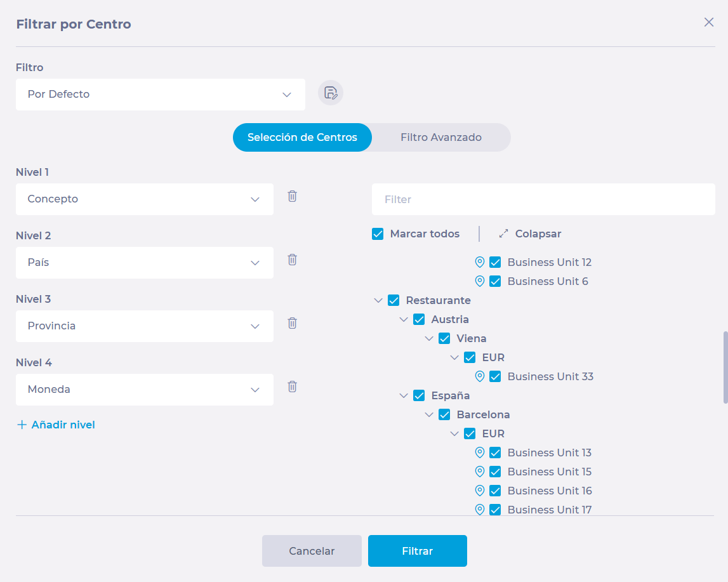Uncheck Business Unit 12 checkbox
The height and width of the screenshot is (582, 728).
496,262
